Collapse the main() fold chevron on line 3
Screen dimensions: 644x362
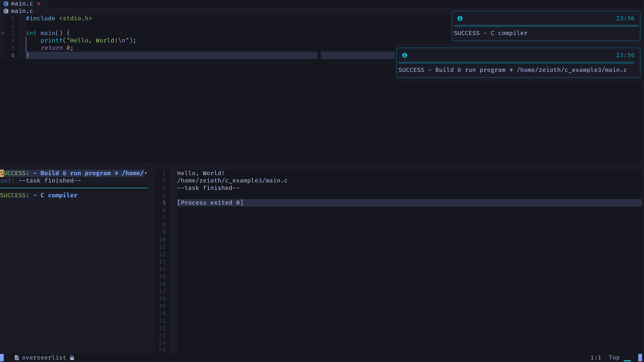[3, 33]
